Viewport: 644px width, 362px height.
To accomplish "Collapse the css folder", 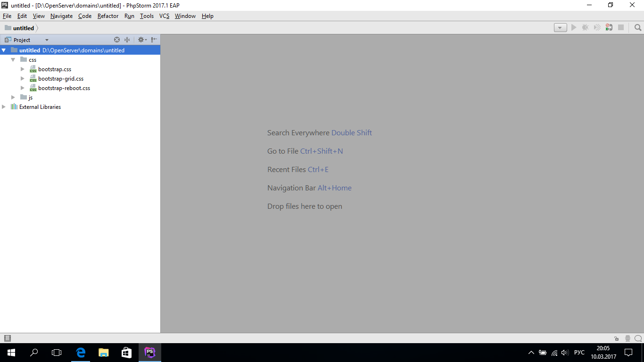I will (13, 60).
